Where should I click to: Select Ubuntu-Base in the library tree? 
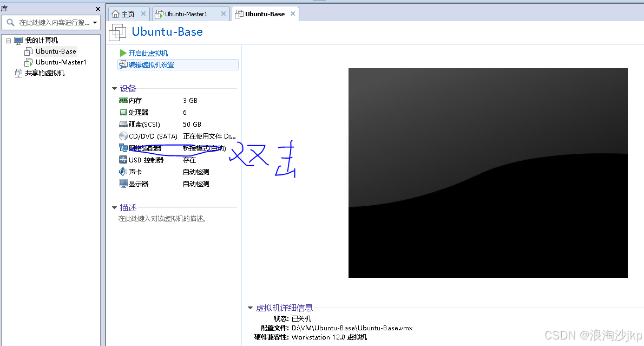[x=56, y=51]
